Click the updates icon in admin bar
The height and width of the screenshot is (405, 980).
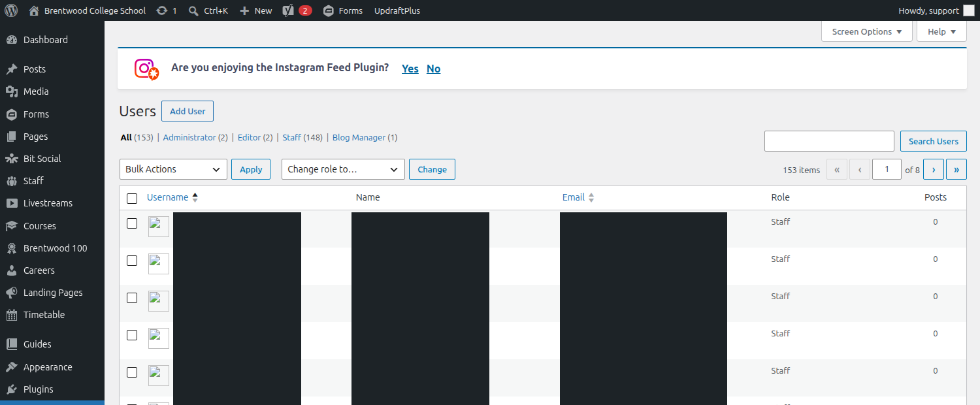point(161,10)
